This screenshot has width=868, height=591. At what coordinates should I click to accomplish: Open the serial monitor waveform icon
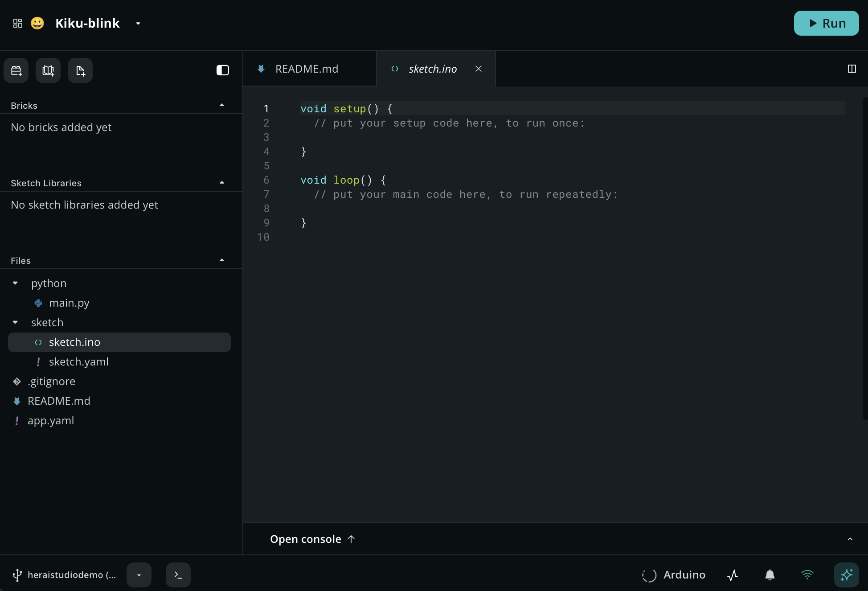(733, 575)
